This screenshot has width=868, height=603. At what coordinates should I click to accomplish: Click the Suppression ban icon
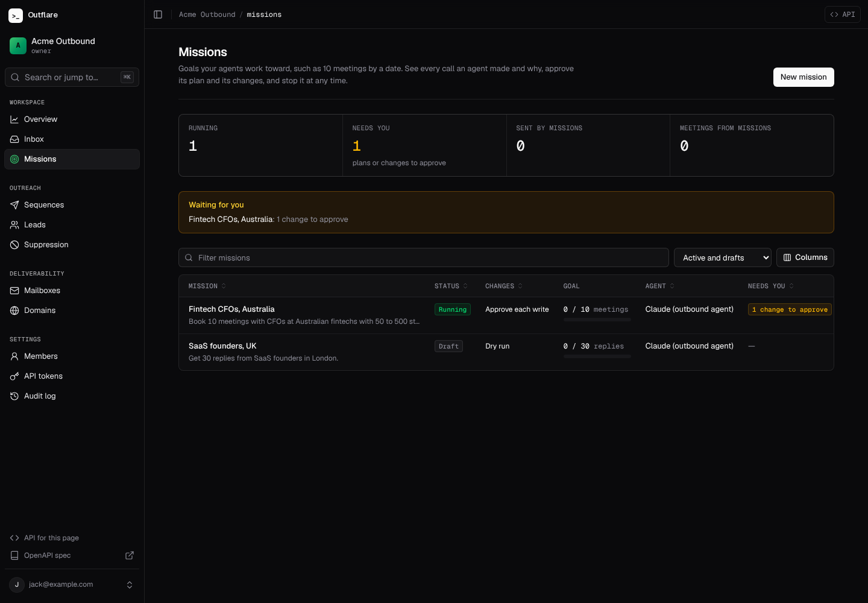tap(14, 245)
